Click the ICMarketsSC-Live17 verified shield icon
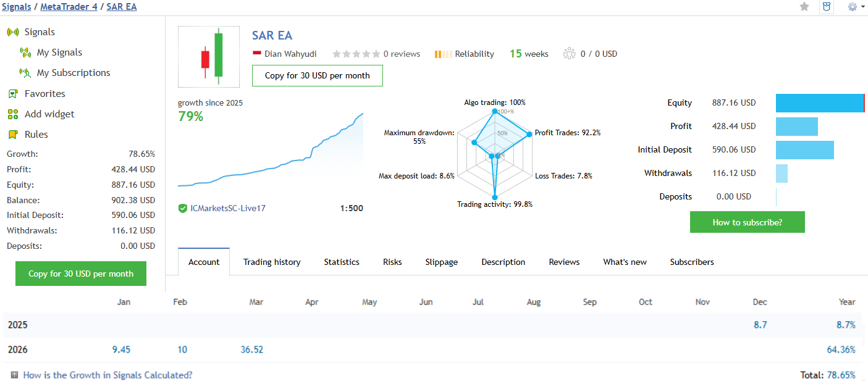The width and height of the screenshot is (868, 381). 183,209
